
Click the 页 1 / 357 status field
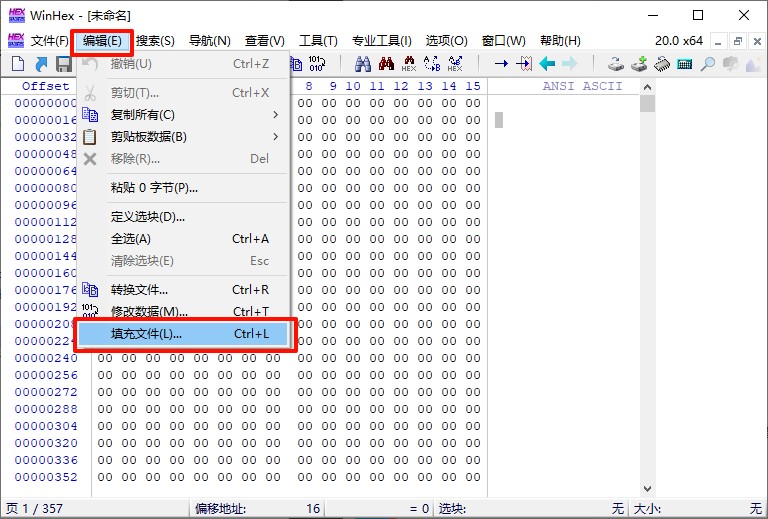95,509
